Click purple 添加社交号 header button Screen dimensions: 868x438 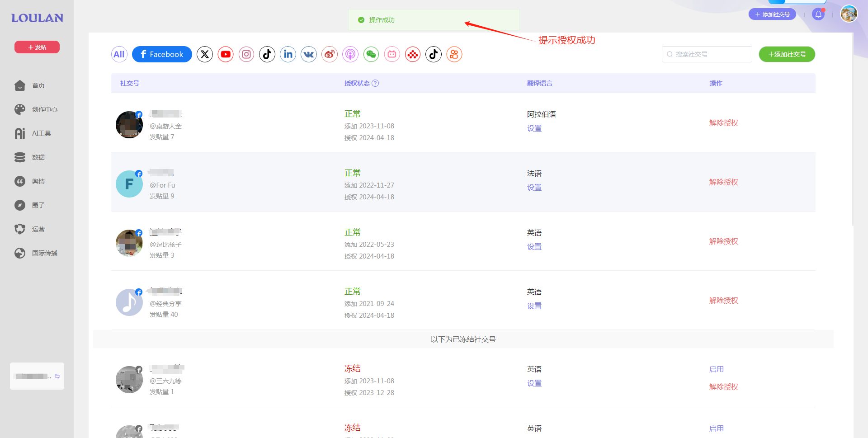tap(772, 14)
